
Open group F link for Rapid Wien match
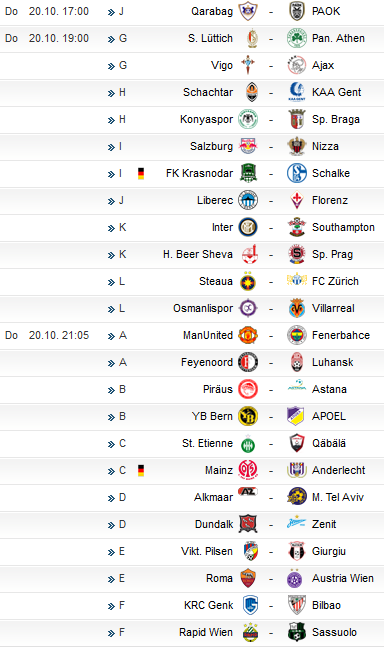pos(117,632)
